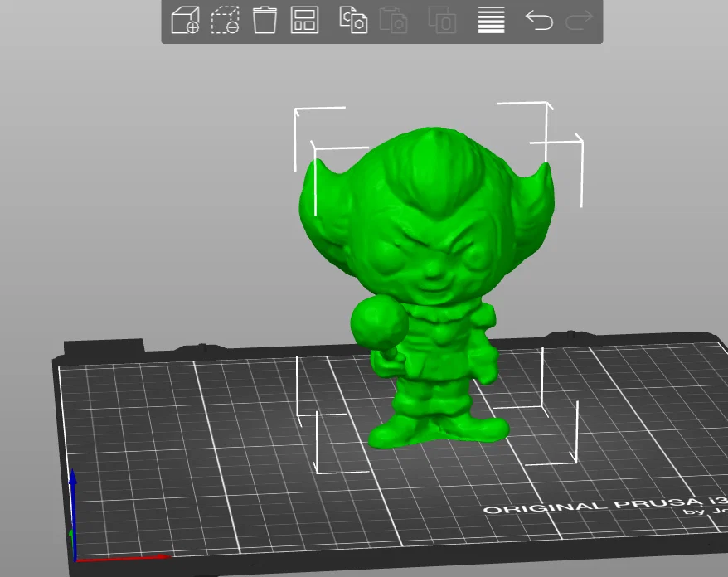Click the grayed-out Add instance icon
Screen dimensions: 728x577
click(442, 20)
